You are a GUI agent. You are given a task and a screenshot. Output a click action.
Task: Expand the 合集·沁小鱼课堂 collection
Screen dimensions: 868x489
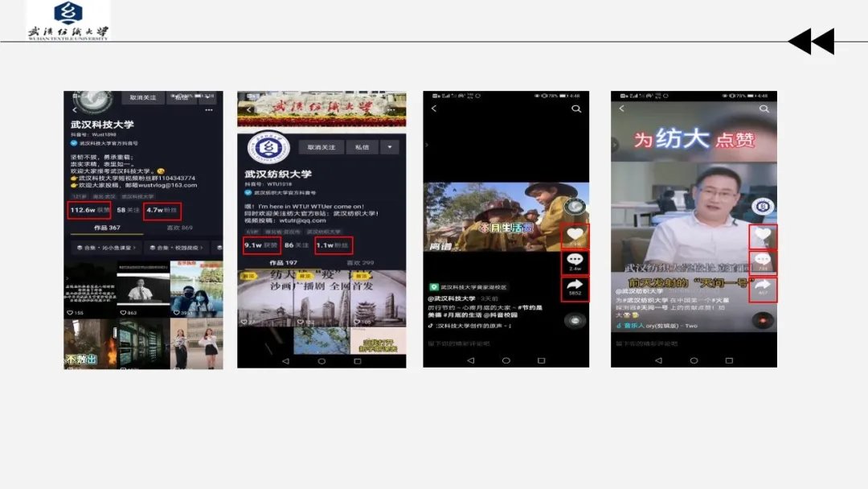[106, 248]
